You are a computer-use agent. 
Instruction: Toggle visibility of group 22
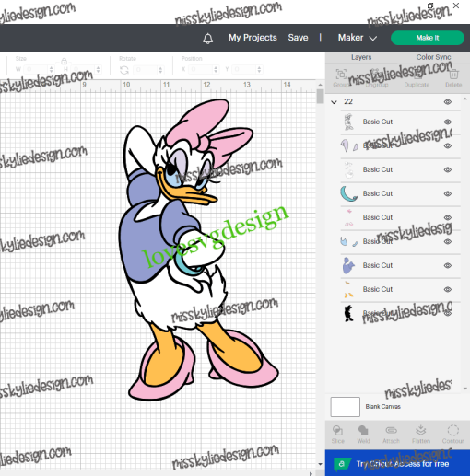tap(448, 102)
